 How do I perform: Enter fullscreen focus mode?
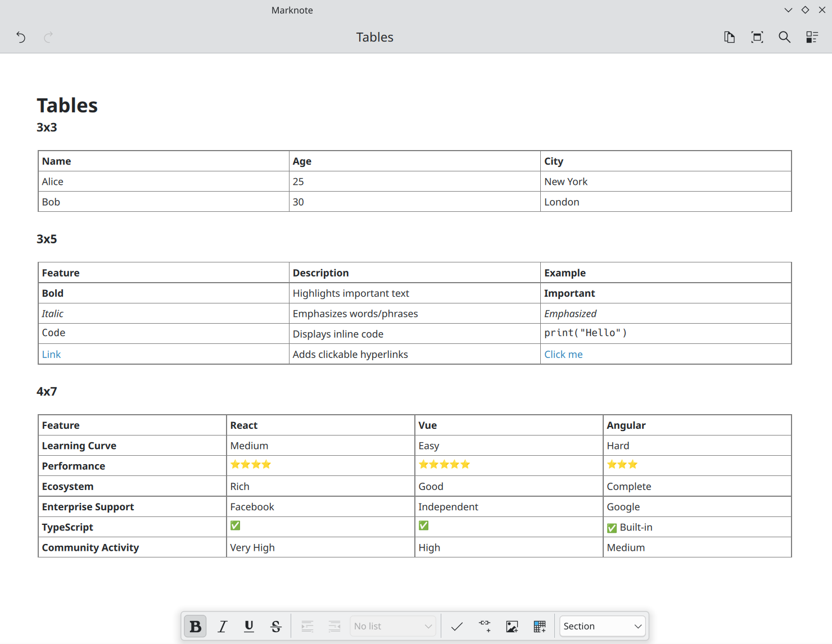[x=757, y=37]
